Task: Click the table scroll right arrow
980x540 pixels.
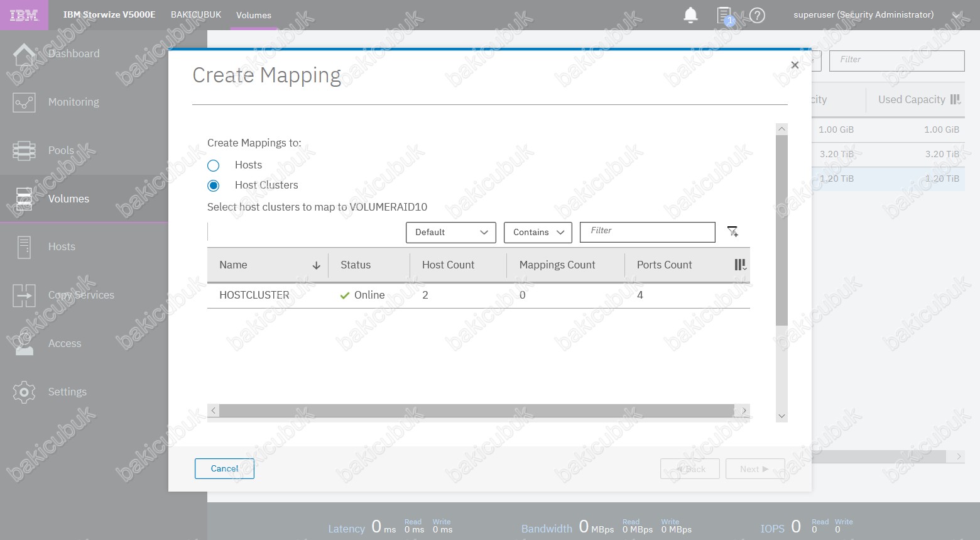Action: click(x=744, y=411)
